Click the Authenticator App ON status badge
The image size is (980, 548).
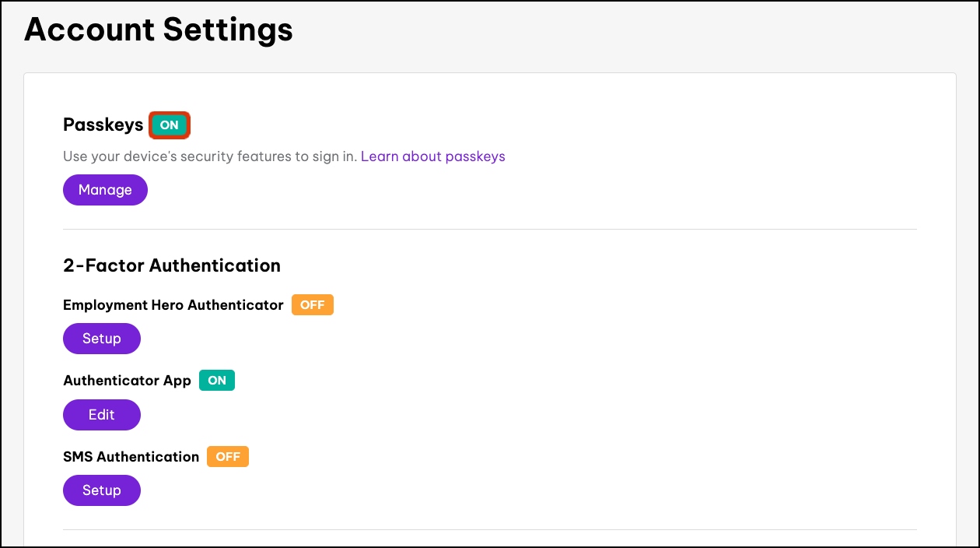click(217, 381)
